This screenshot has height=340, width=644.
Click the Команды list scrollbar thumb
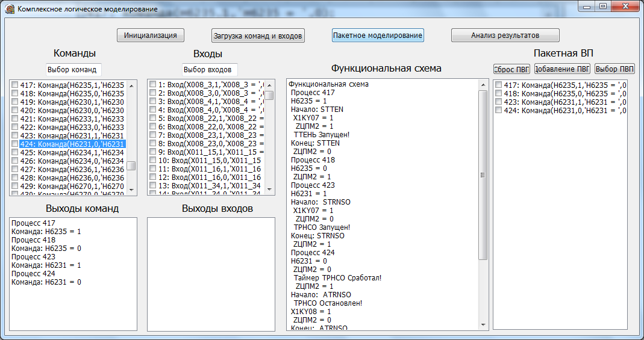coord(131,165)
